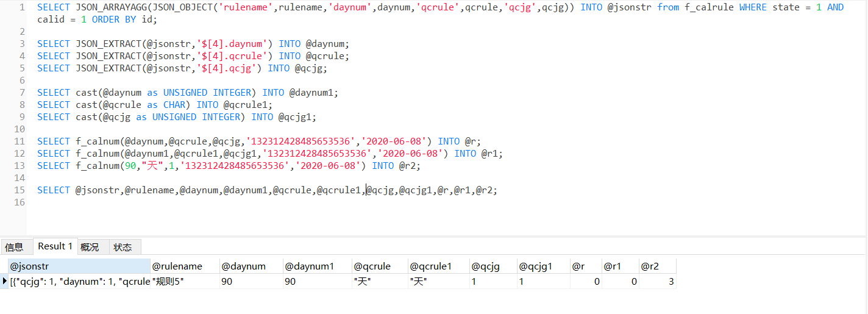Click '$[4].qcrule' string in line 4

pos(232,56)
